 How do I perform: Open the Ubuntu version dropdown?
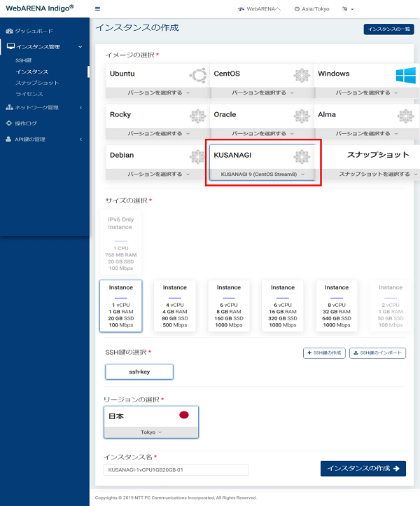[x=157, y=93]
